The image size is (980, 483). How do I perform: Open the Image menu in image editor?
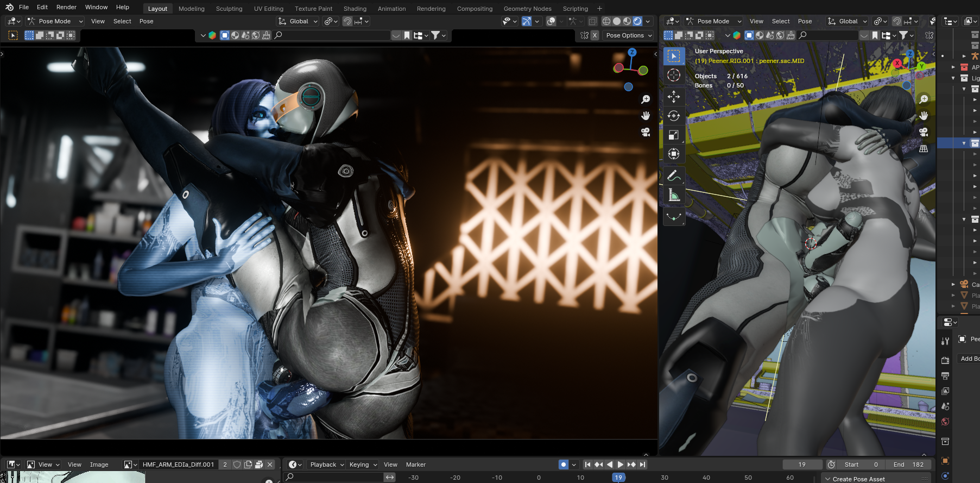pyautogui.click(x=99, y=465)
